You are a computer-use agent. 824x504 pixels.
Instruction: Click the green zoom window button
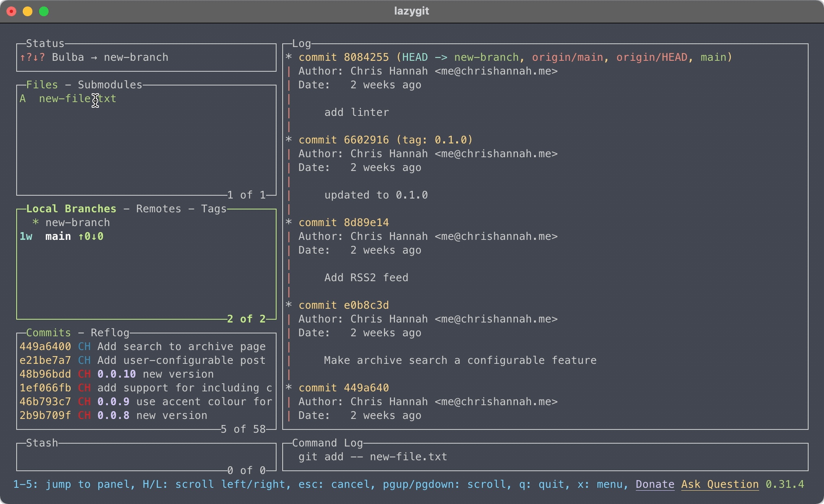[44, 11]
